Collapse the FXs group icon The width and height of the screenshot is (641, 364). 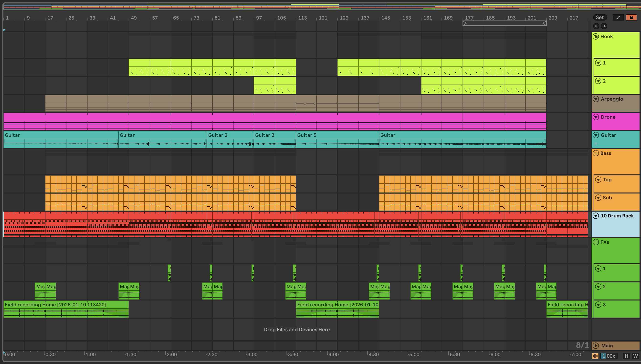pyautogui.click(x=596, y=242)
